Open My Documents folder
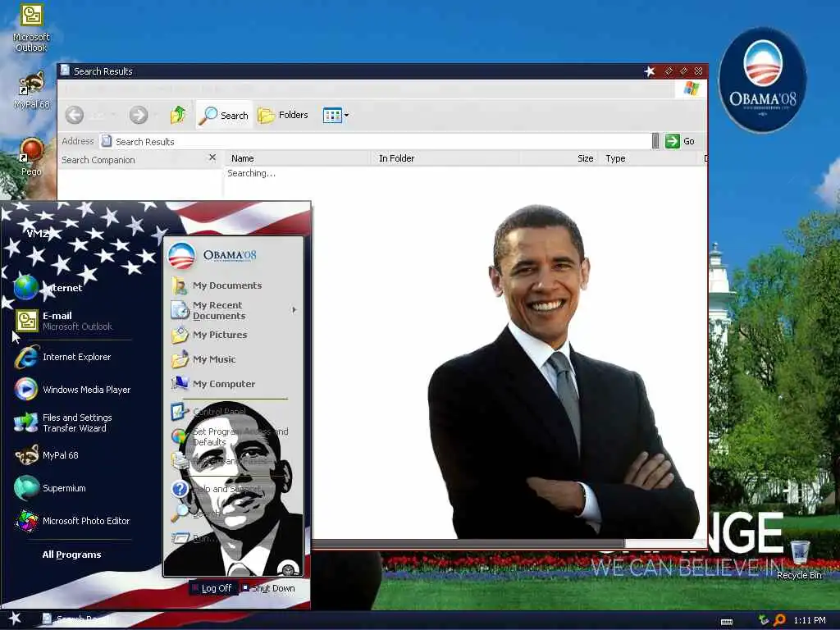 pos(217,285)
